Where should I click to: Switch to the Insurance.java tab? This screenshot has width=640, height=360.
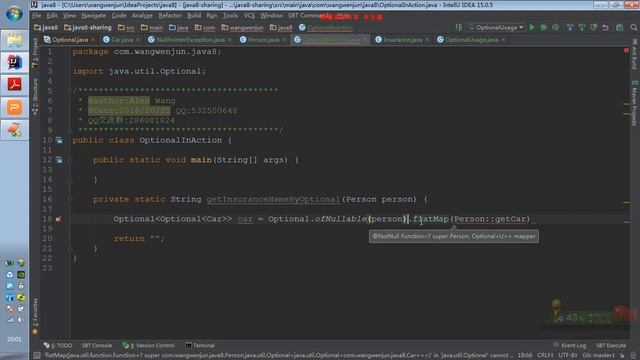(x=399, y=40)
